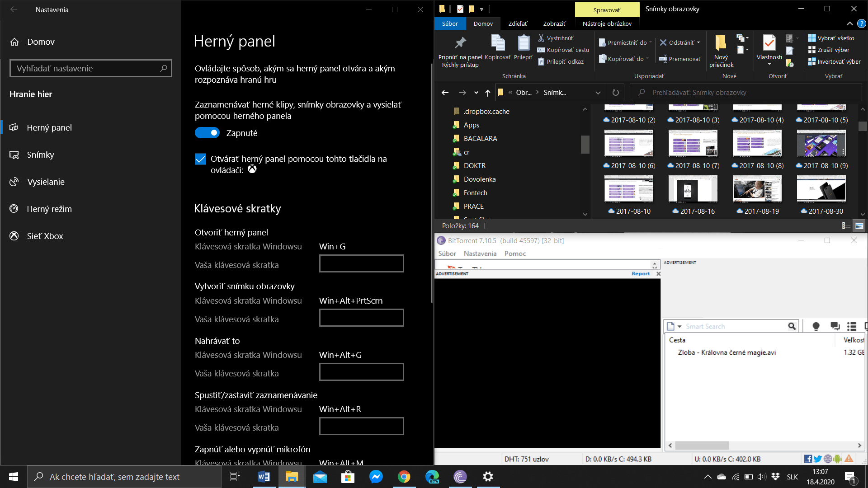This screenshot has width=868, height=488.
Task: Open the Odstrániť dropdown arrow
Action: point(698,43)
